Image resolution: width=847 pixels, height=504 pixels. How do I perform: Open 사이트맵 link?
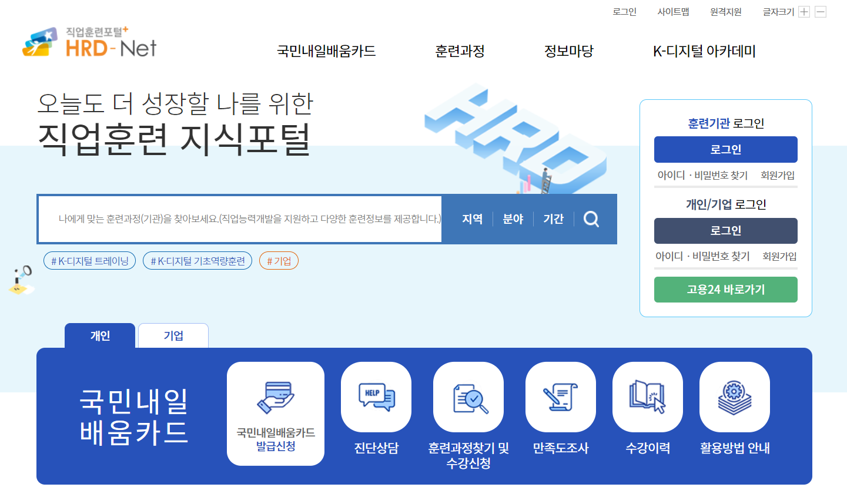(x=673, y=12)
